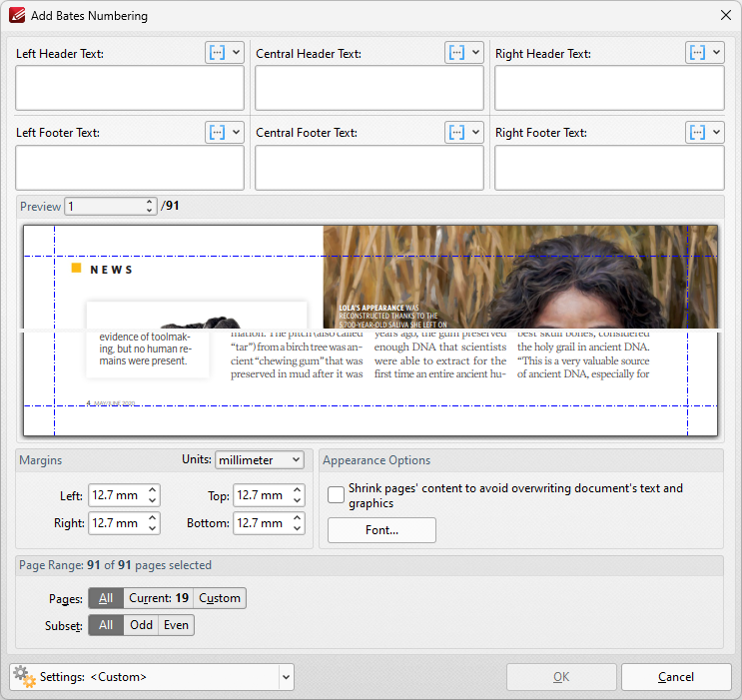
Task: Increase the Left margin value
Action: coord(153,490)
